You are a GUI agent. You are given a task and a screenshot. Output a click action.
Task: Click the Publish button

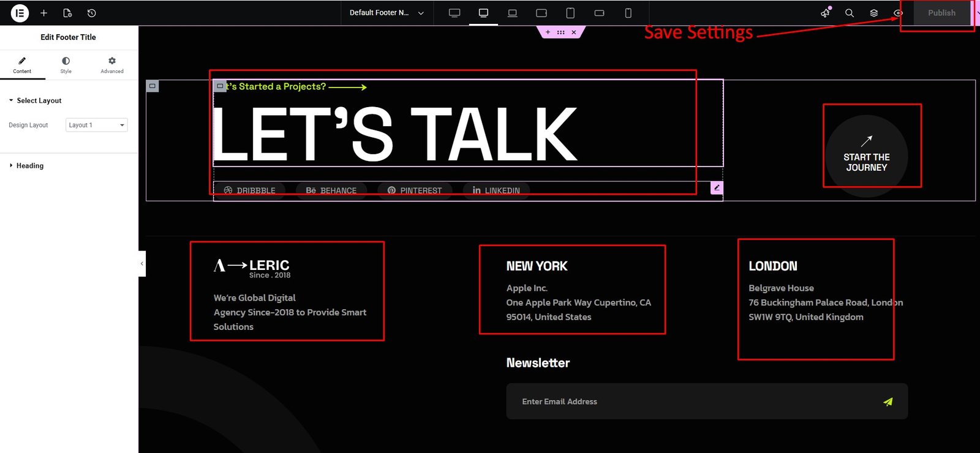[941, 13]
